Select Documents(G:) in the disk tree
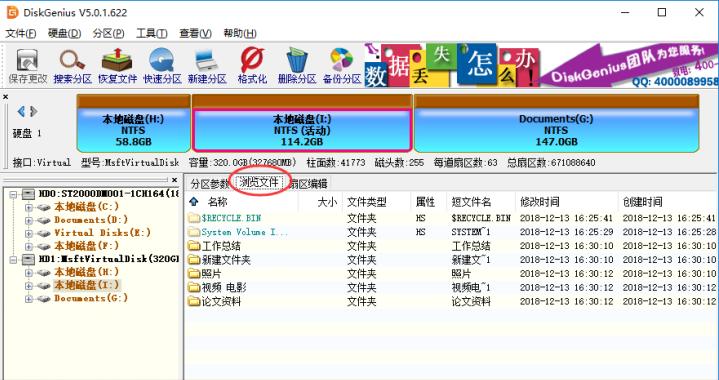The height and width of the screenshot is (380, 719). click(91, 298)
